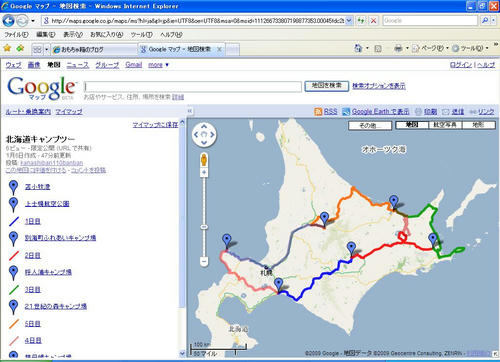Open the Google Earth で表示 link
The width and height of the screenshot is (500, 362).
[380, 112]
